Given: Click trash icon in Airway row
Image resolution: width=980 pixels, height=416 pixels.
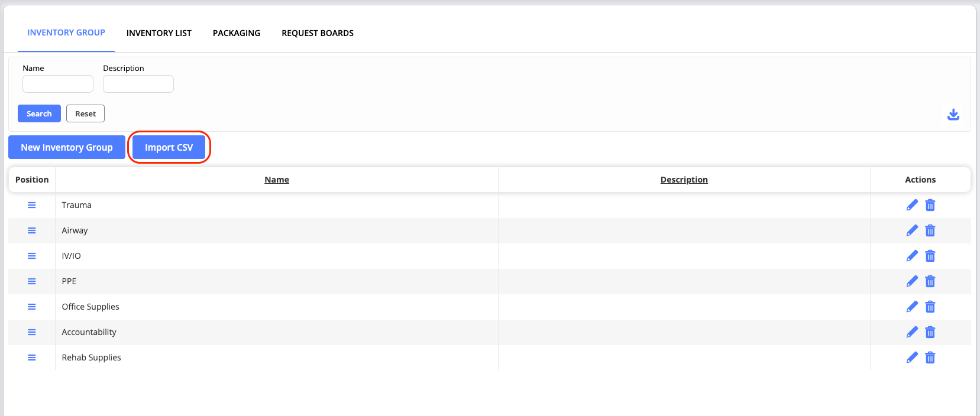Looking at the screenshot, I should 930,230.
